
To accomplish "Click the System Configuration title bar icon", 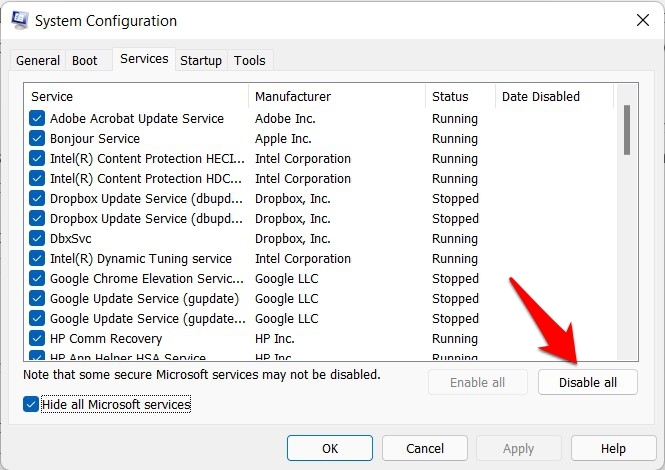I will (20, 20).
